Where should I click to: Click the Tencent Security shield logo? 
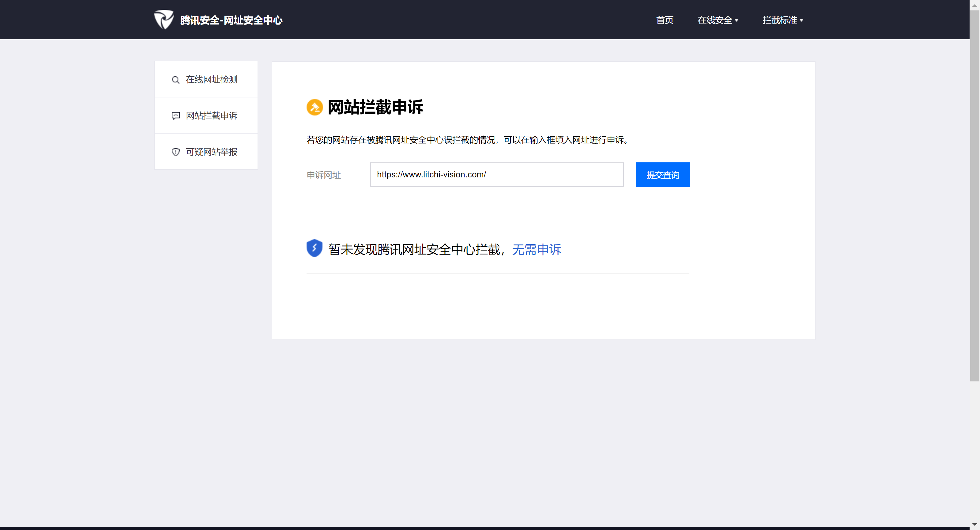164,19
